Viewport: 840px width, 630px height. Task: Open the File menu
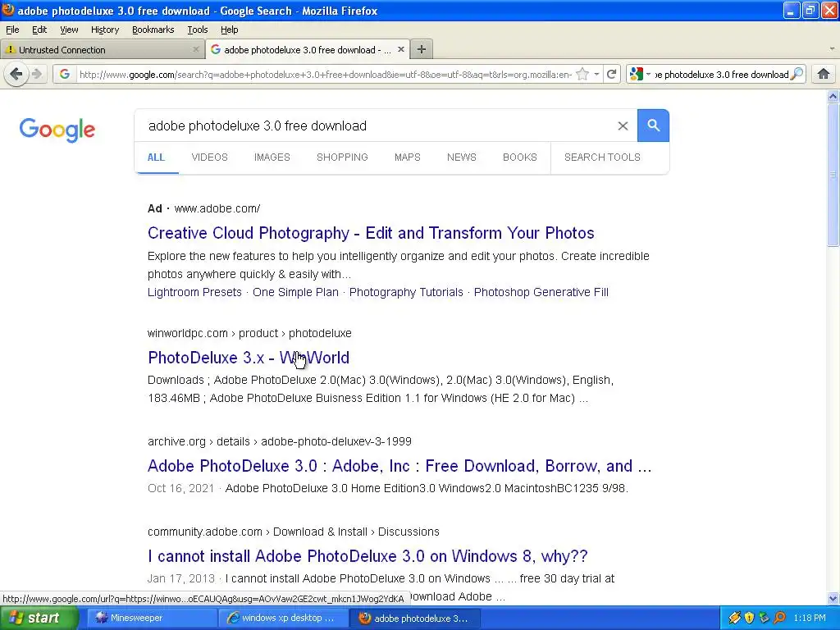point(12,30)
